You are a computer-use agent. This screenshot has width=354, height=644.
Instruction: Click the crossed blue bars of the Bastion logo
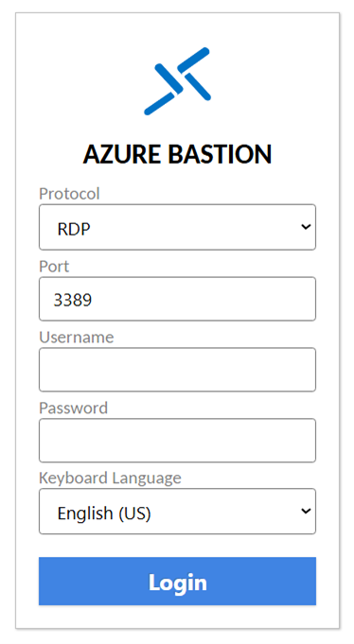[x=177, y=81]
